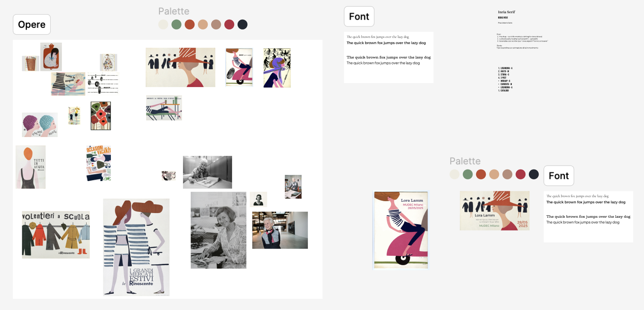644x310 pixels.
Task: Select the large black-and-white photo of woman at desk
Action: (x=218, y=230)
